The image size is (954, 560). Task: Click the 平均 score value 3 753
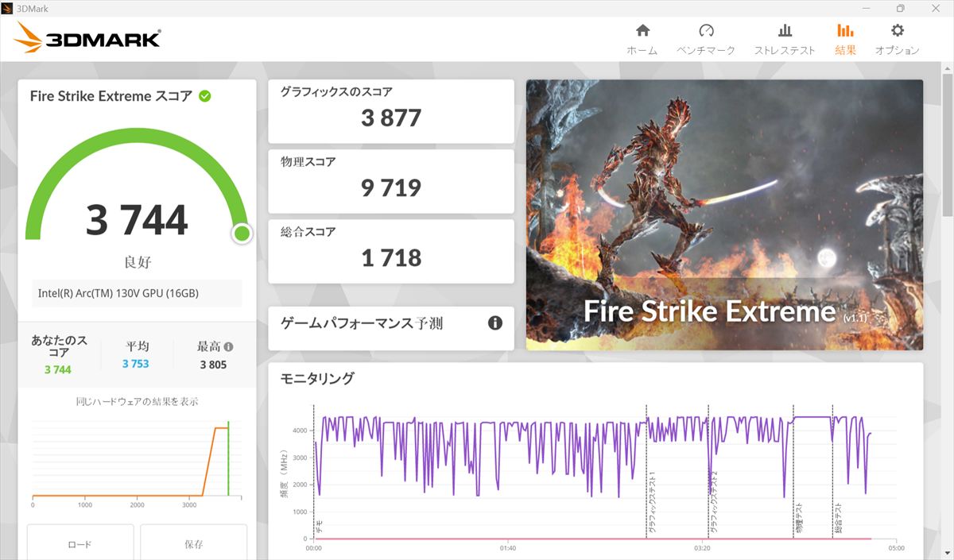click(136, 364)
